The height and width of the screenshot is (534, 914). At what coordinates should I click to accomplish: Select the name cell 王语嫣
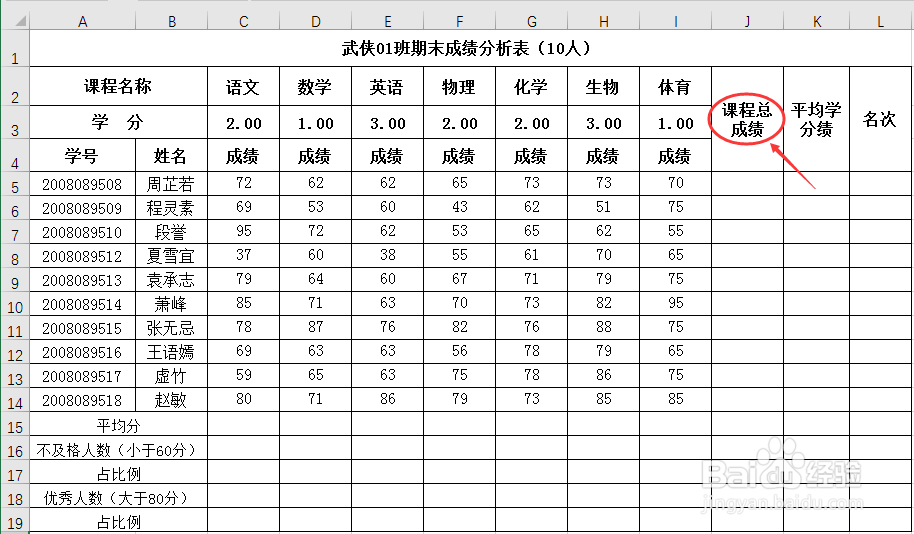[171, 352]
